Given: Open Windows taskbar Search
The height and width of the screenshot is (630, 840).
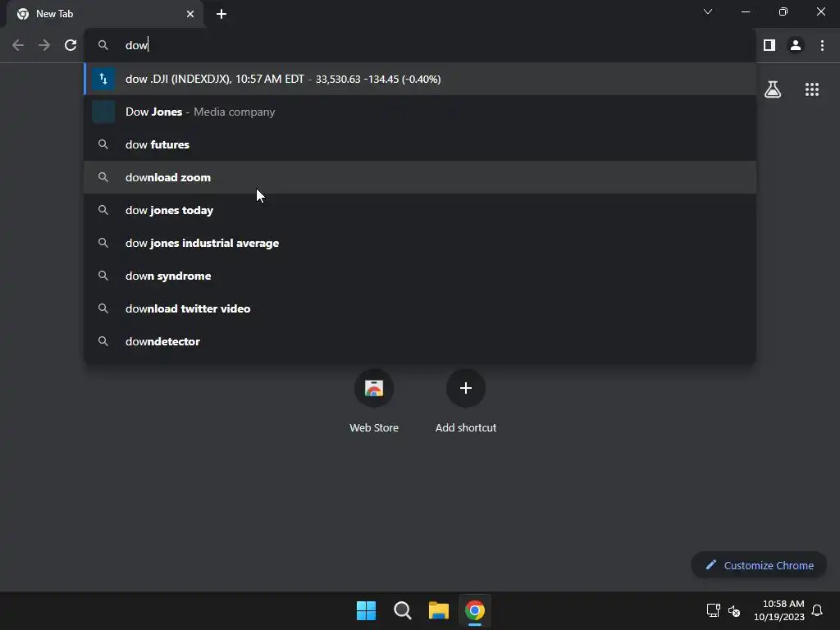Looking at the screenshot, I should point(402,610).
